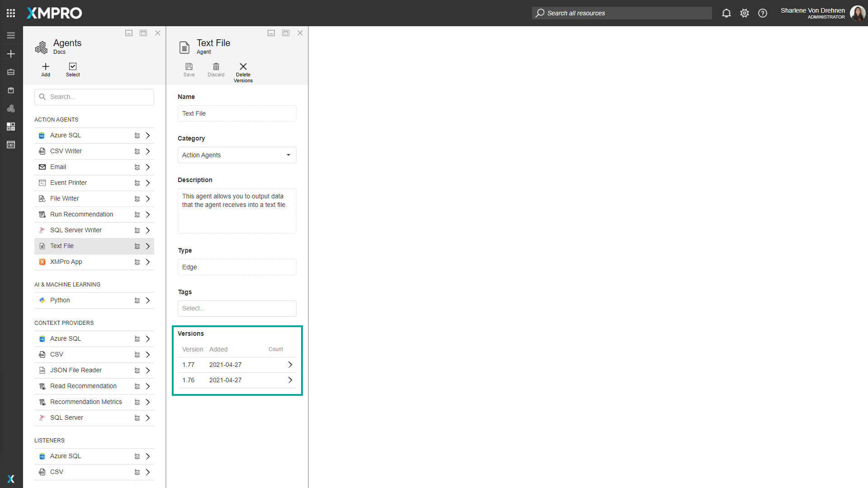
Task: Toggle the hamburger menu in left sidebar
Action: (x=10, y=35)
